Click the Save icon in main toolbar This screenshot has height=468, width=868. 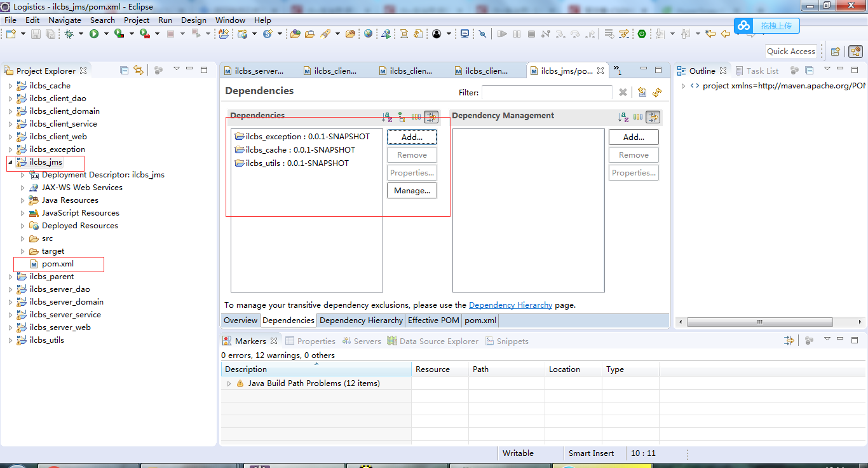(36, 34)
